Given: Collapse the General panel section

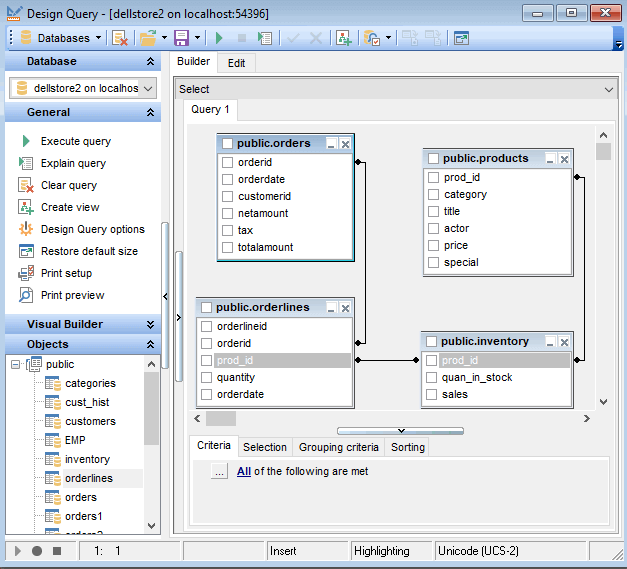Looking at the screenshot, I should [150, 113].
